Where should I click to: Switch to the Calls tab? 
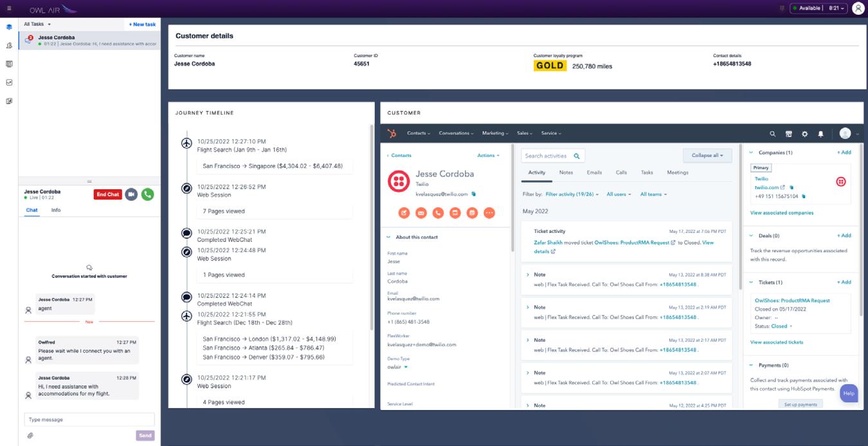[621, 172]
